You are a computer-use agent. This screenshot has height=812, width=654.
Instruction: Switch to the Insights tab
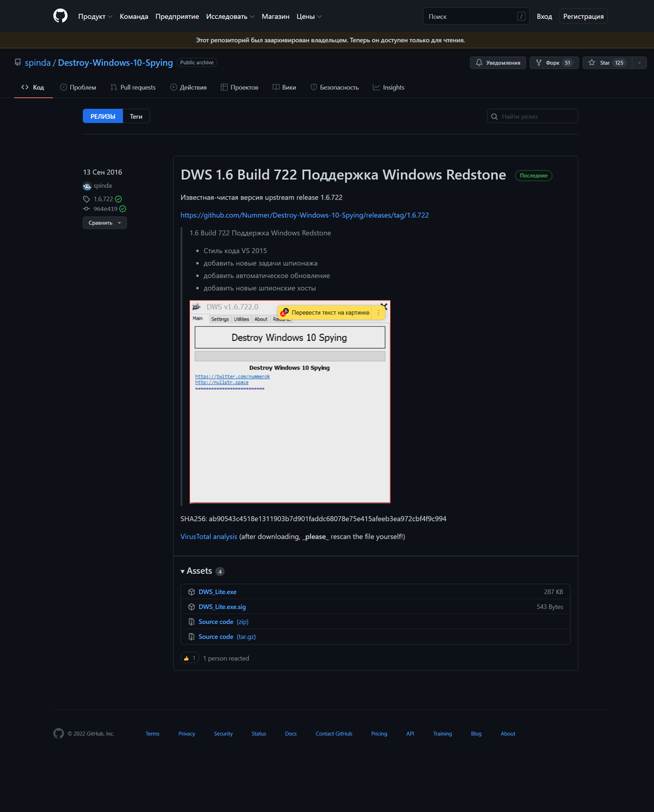pos(388,87)
